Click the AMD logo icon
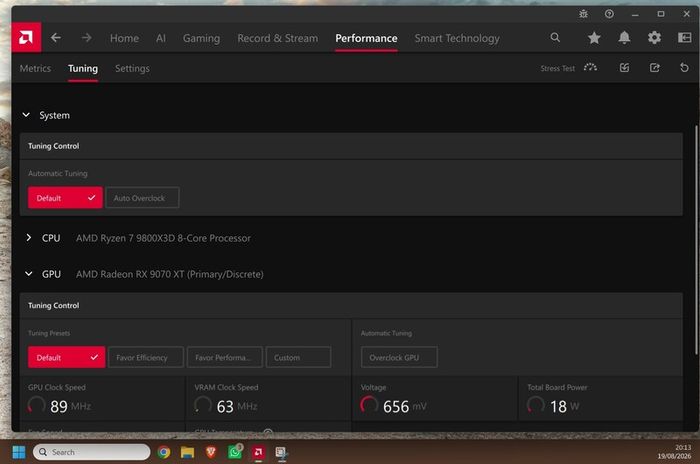Image resolution: width=700 pixels, height=464 pixels. point(26,38)
